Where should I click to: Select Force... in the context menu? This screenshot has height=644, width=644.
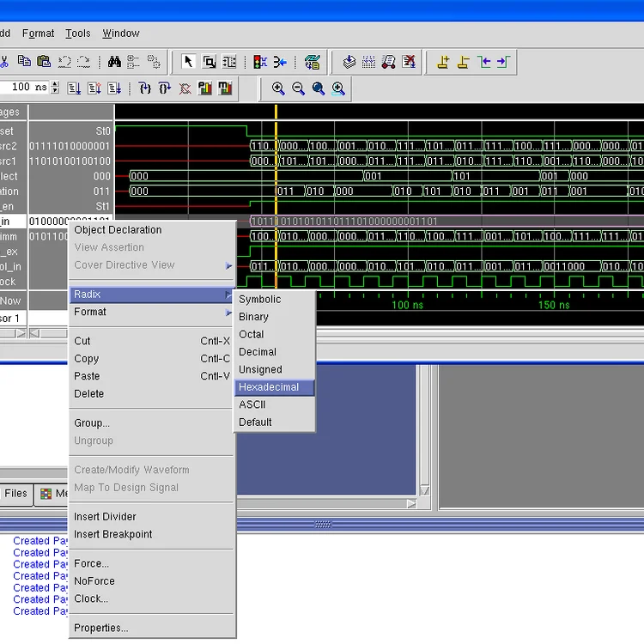coord(152,564)
